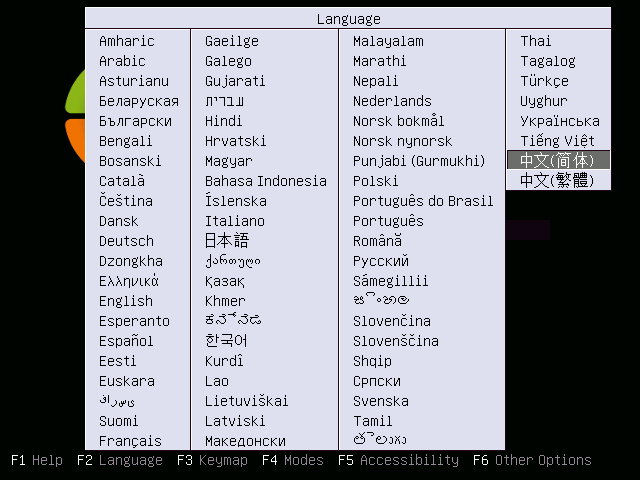Choose Русский from the language list
This screenshot has width=640, height=480.
381,261
